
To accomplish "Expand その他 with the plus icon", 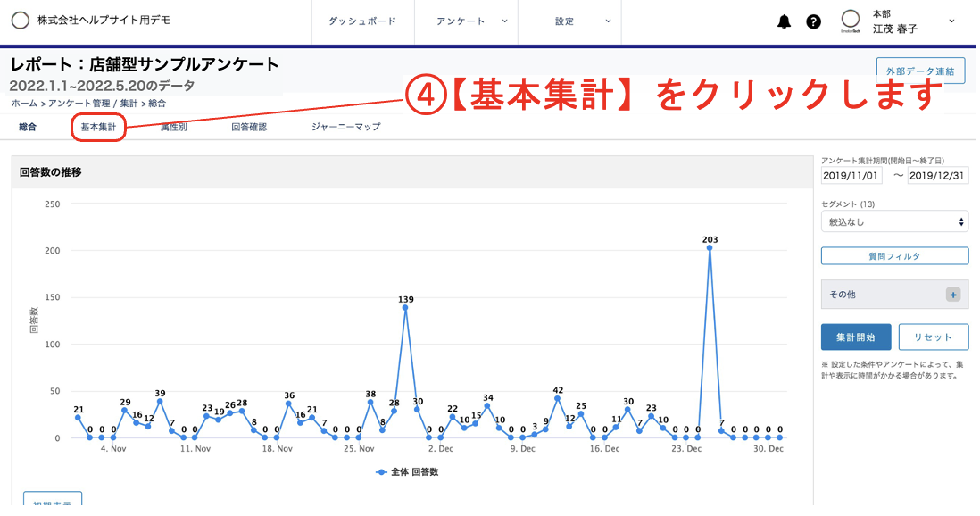I will (952, 295).
